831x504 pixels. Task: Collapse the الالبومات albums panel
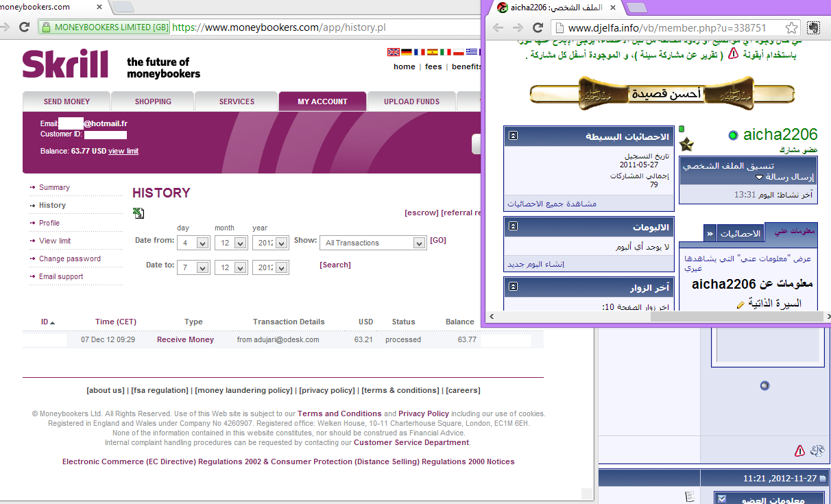(513, 226)
